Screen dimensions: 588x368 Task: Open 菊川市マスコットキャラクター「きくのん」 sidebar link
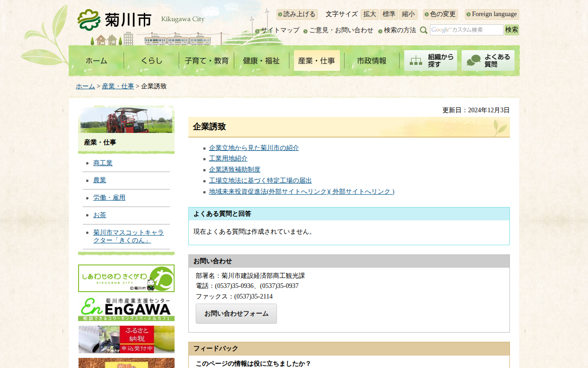pyautogui.click(x=129, y=236)
